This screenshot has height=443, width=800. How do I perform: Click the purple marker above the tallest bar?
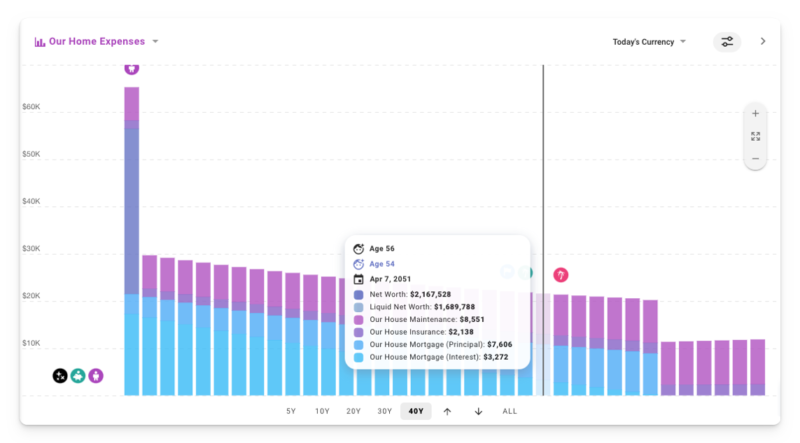[x=132, y=68]
